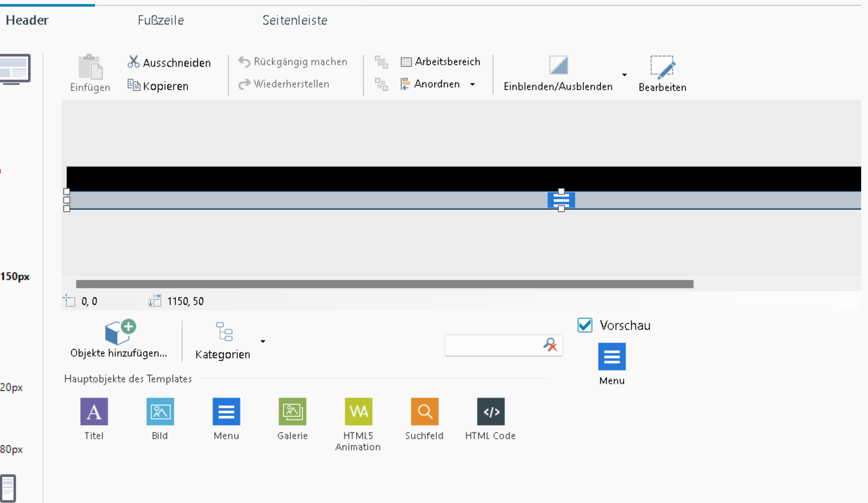This screenshot has height=503, width=868.
Task: Select the Suchfeld search object
Action: [x=424, y=412]
